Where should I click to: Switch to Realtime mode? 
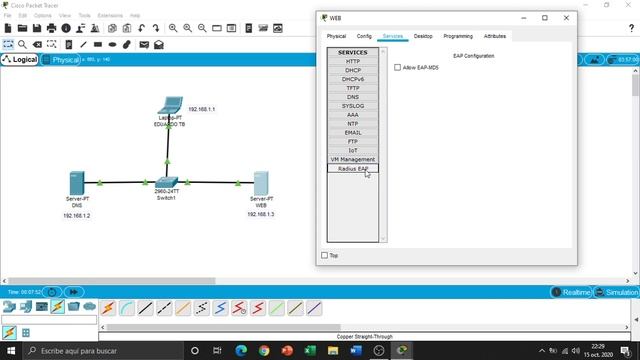coord(571,292)
